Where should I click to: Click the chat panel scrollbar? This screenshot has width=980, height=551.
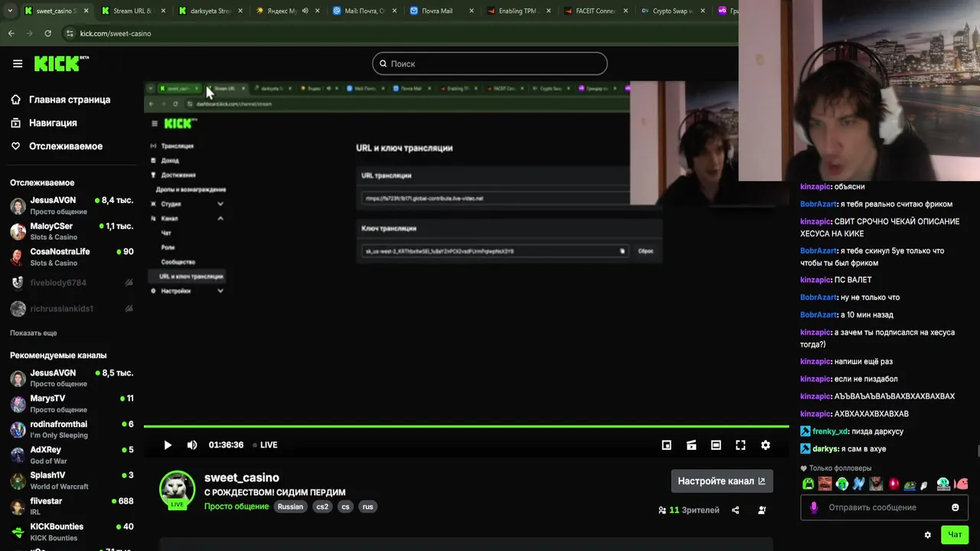tap(978, 452)
